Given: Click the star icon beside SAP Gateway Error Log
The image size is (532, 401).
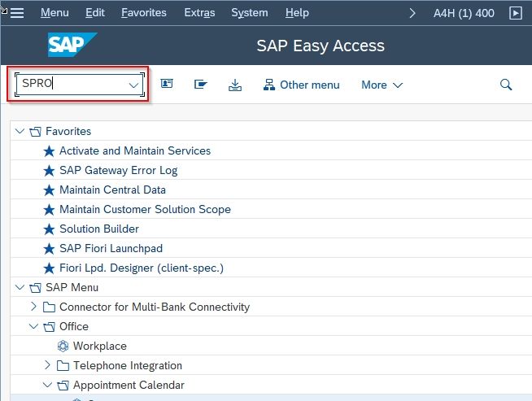Looking at the screenshot, I should pos(49,171).
